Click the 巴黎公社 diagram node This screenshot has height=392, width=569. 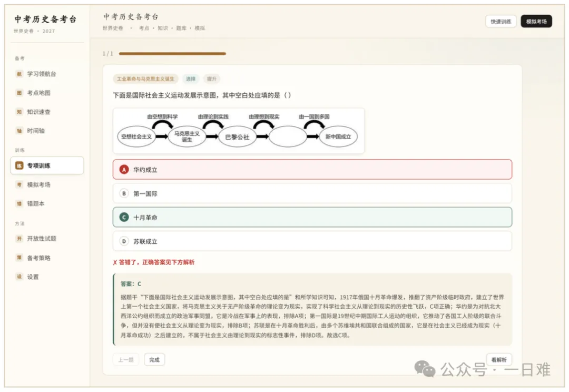(237, 137)
